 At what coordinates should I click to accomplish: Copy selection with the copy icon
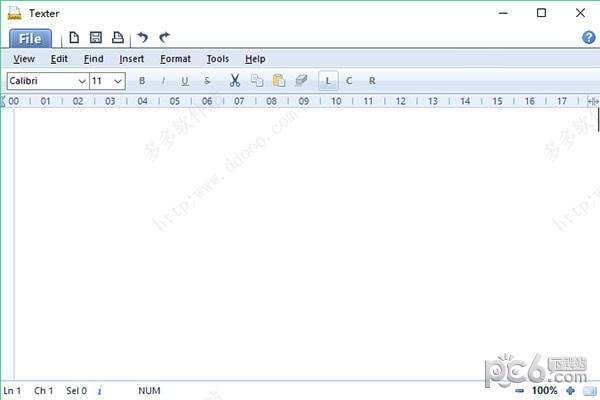(257, 80)
